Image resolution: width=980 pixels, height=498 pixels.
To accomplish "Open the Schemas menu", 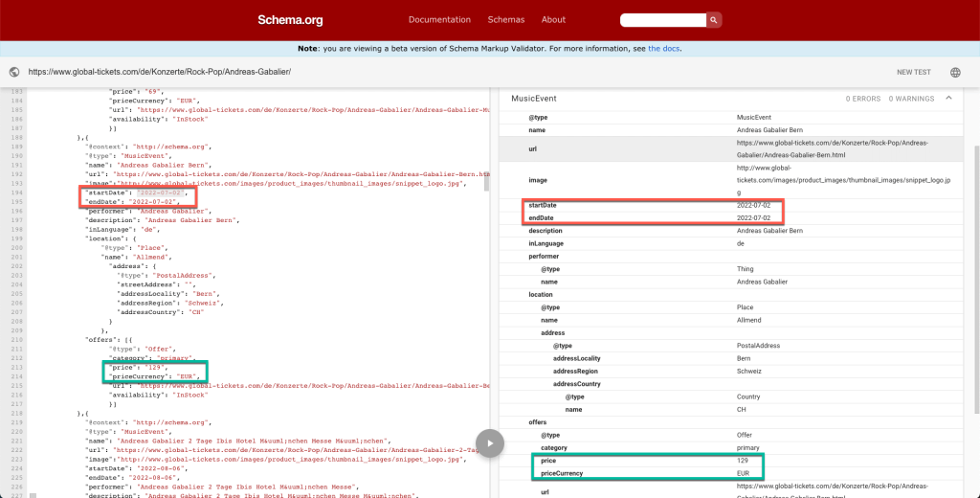I will coord(505,19).
